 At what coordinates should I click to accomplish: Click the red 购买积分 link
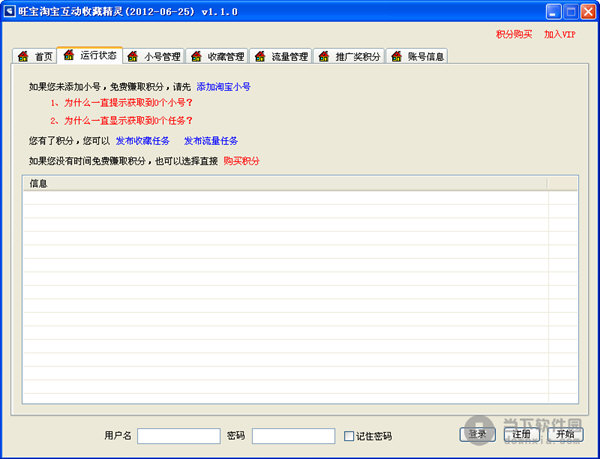241,160
